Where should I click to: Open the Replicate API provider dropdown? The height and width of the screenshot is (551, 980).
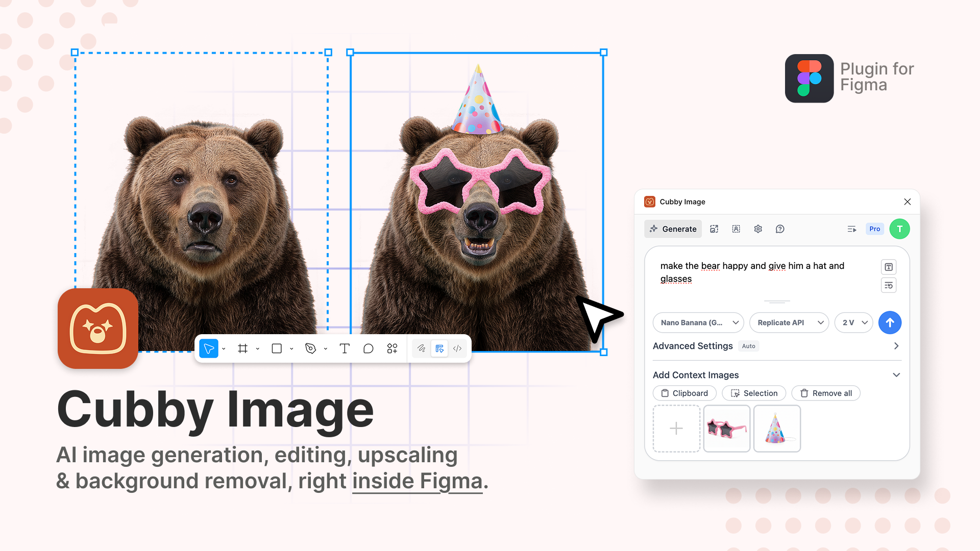click(789, 322)
